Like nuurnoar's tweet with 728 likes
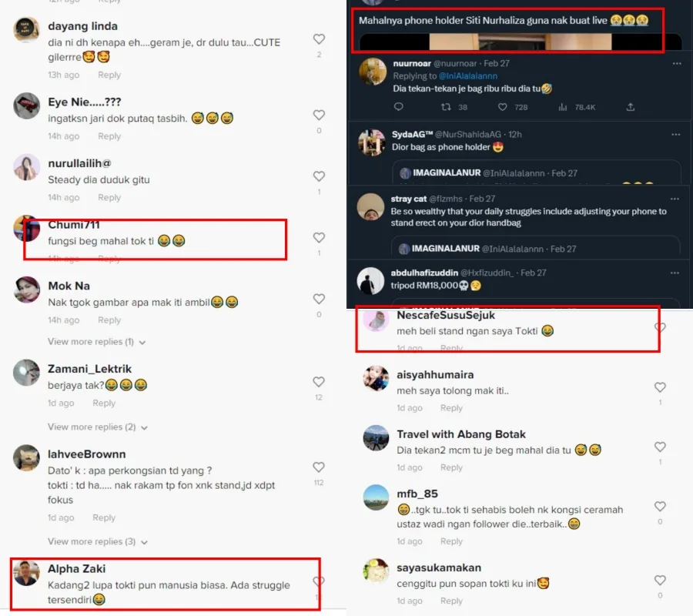Screen dimensions: 693x616 (503, 107)
